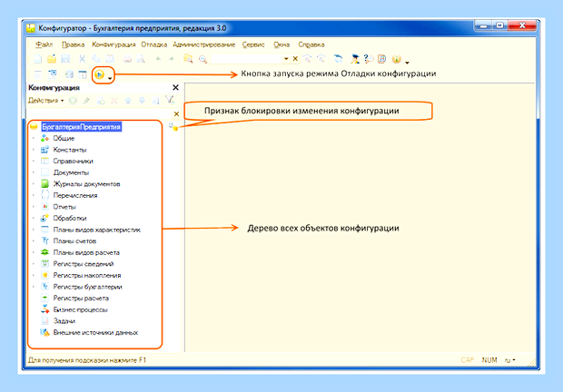Open the Syntax assistant graduate icon

(355, 59)
